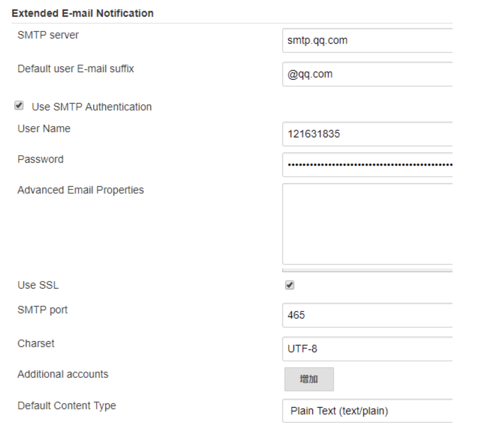Click inside the Advanced Email Properties textarea

coord(367,224)
